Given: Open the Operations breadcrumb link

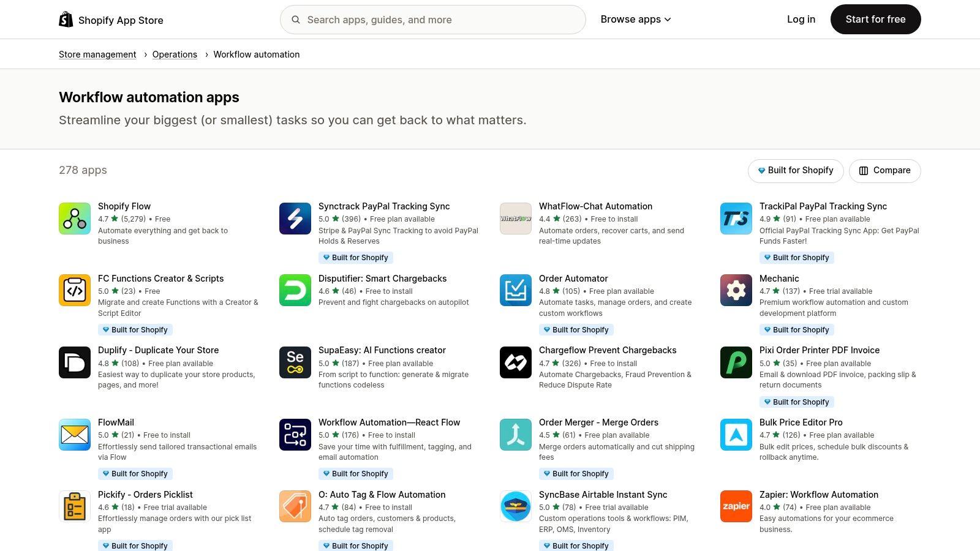Looking at the screenshot, I should tap(175, 54).
